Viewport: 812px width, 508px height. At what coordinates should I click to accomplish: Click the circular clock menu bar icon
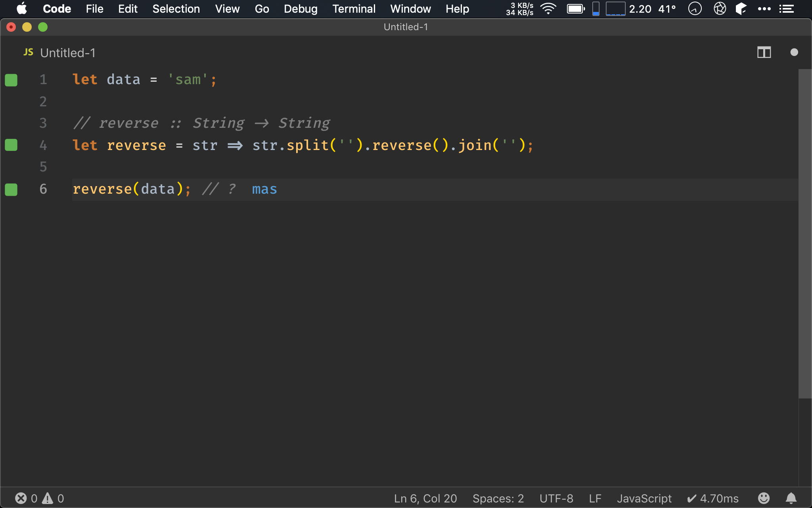695,9
